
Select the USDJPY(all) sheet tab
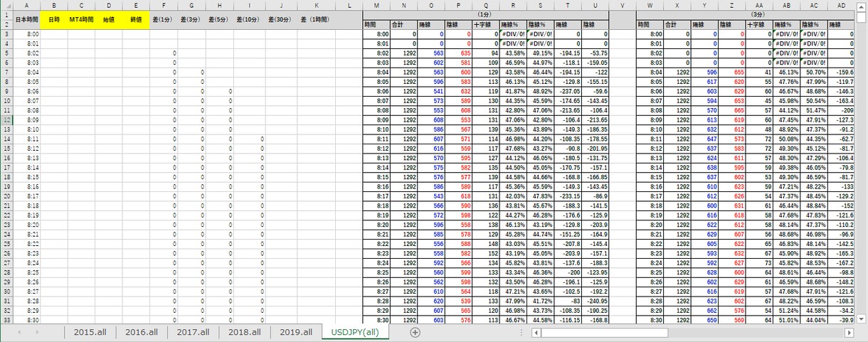tap(356, 331)
